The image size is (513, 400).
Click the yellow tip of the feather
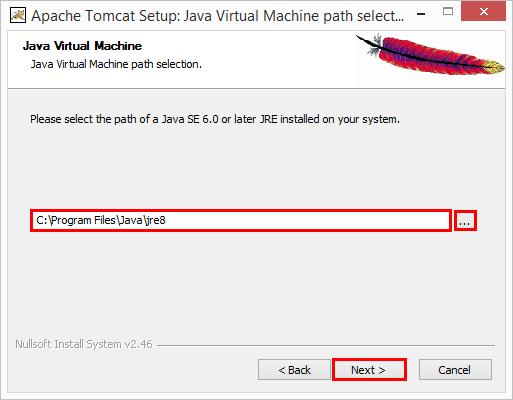click(496, 66)
